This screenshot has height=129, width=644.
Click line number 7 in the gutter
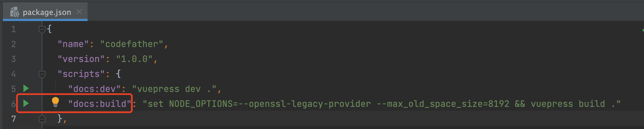coord(13,119)
